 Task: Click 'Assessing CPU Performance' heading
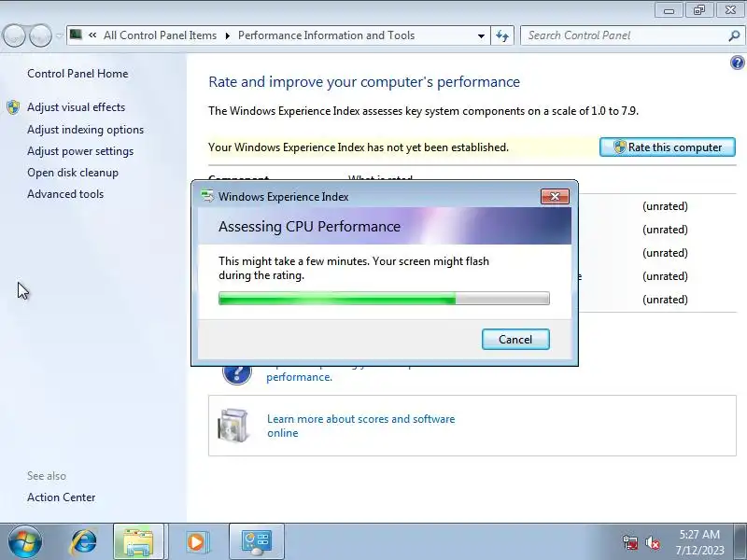coord(309,226)
